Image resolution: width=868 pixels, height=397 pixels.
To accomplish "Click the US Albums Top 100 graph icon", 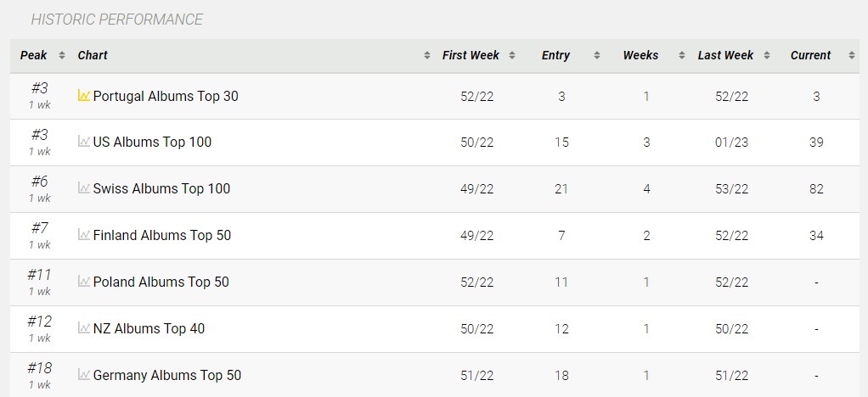I will point(83,142).
